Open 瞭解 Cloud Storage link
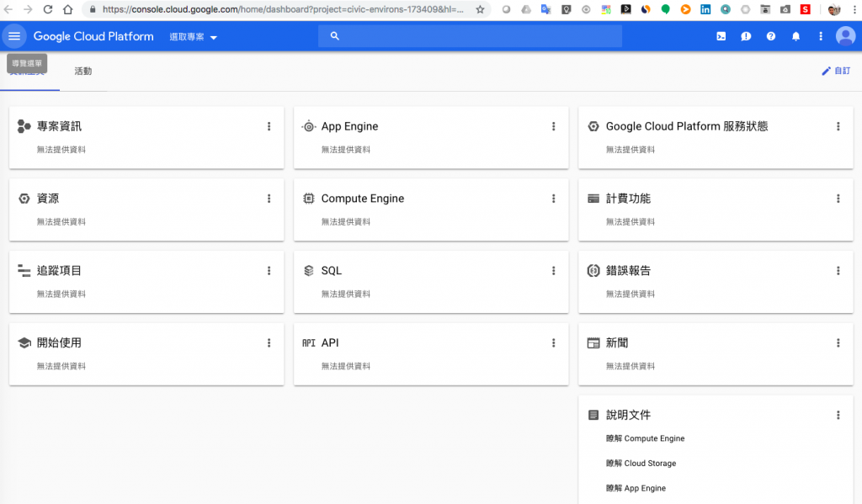The width and height of the screenshot is (862, 504). coord(641,464)
